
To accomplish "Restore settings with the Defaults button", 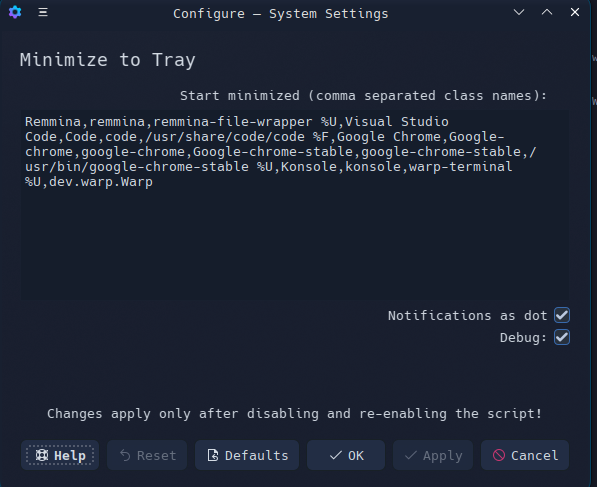I will (247, 455).
